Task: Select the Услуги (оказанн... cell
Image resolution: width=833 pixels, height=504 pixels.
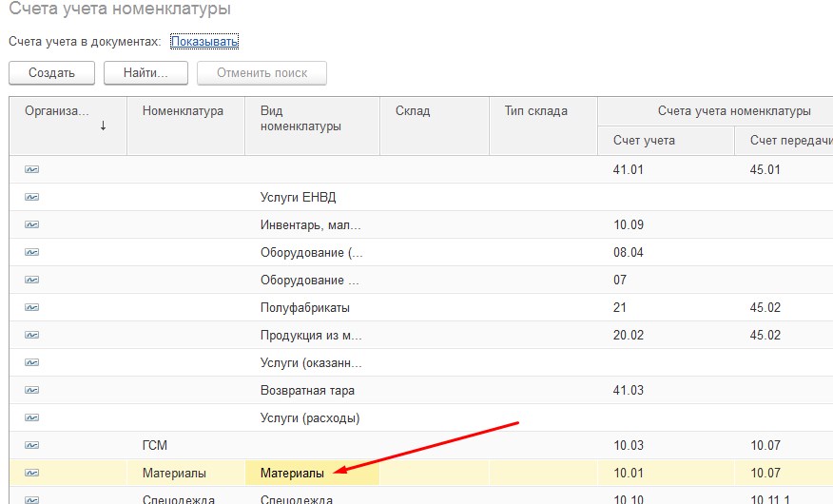Action: click(312, 362)
